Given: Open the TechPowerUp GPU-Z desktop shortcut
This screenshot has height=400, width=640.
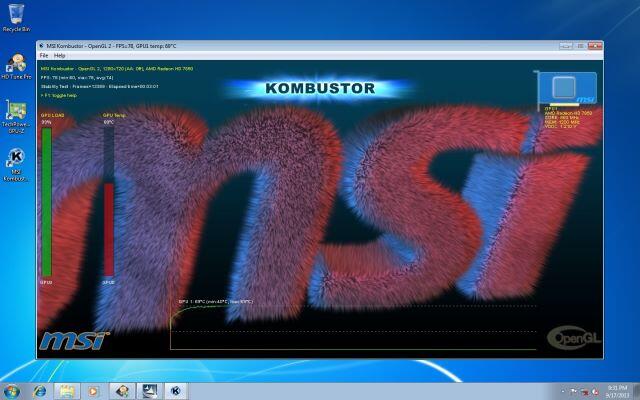Looking at the screenshot, I should (16, 116).
